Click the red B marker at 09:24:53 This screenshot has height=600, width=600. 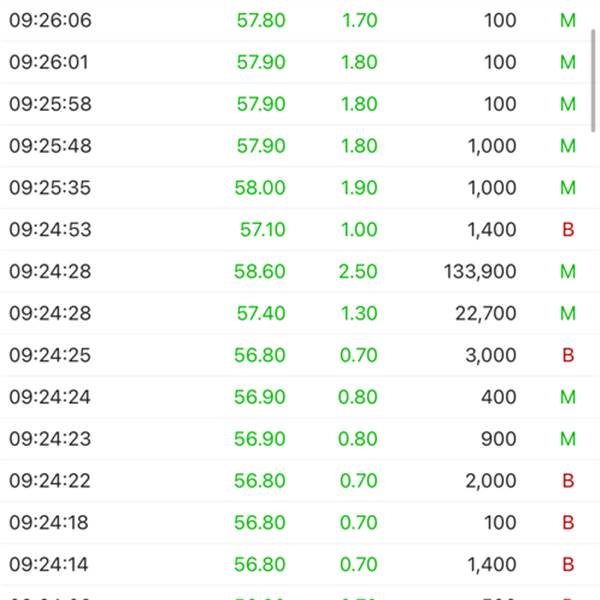tap(568, 230)
